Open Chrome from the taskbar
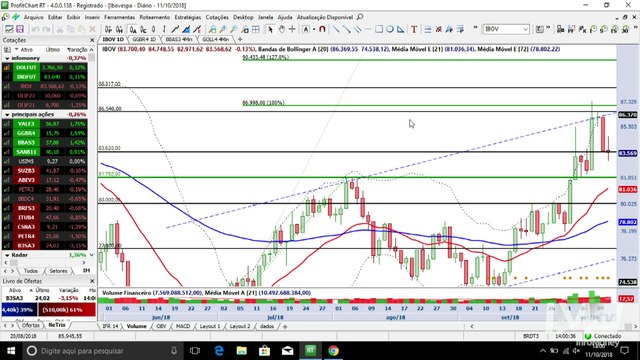This screenshot has height=360, width=640. point(333,351)
